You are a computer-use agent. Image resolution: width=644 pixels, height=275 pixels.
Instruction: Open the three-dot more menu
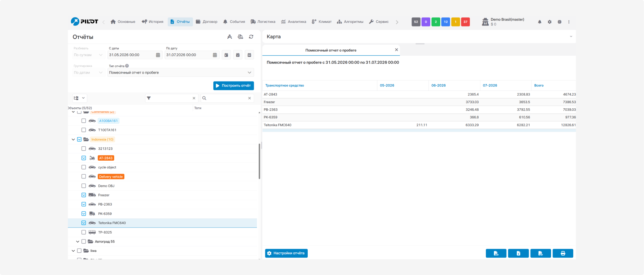[569, 22]
